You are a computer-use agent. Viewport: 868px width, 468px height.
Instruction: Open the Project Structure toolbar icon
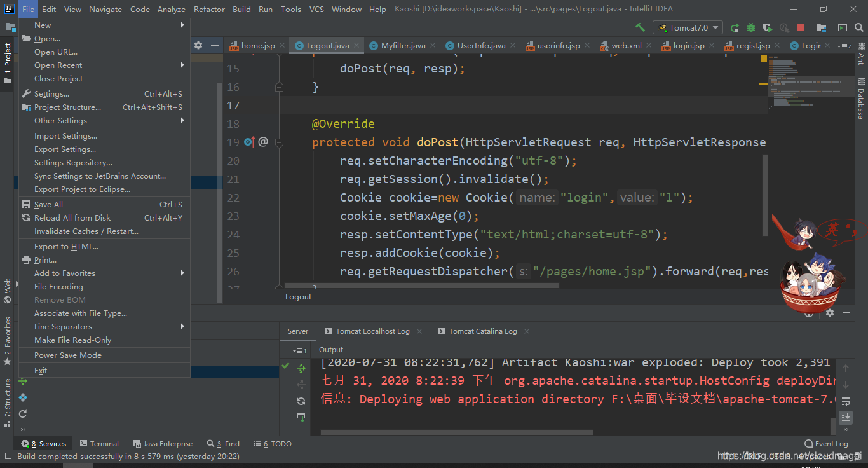(x=822, y=27)
